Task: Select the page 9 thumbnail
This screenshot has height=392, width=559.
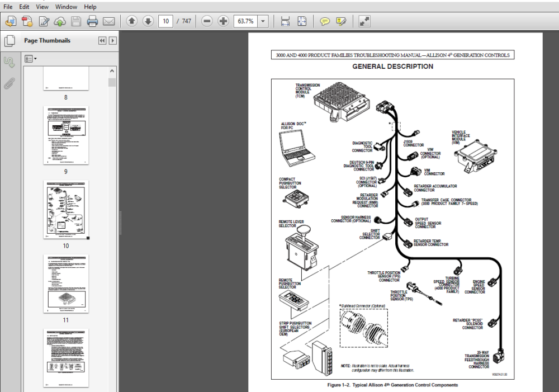Action: pyautogui.click(x=66, y=135)
